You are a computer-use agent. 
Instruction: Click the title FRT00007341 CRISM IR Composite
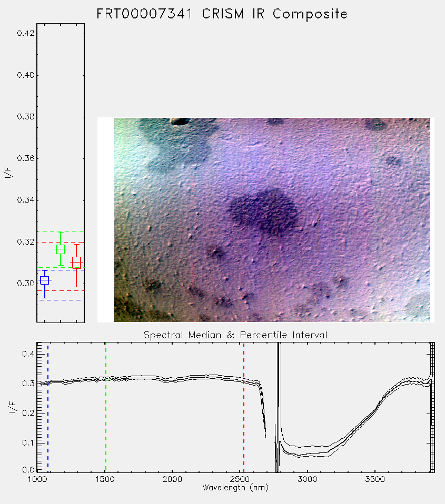[222, 14]
